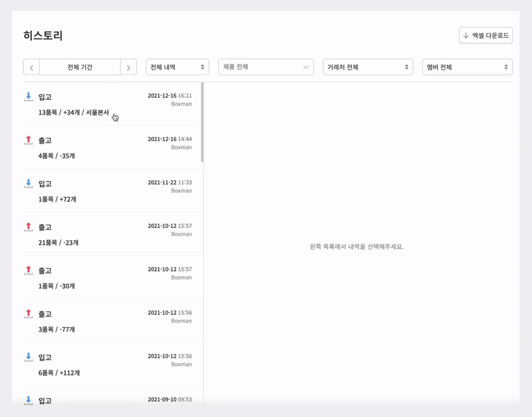Click the history list vertical scrollbar
This screenshot has width=532, height=417.
coord(202,123)
